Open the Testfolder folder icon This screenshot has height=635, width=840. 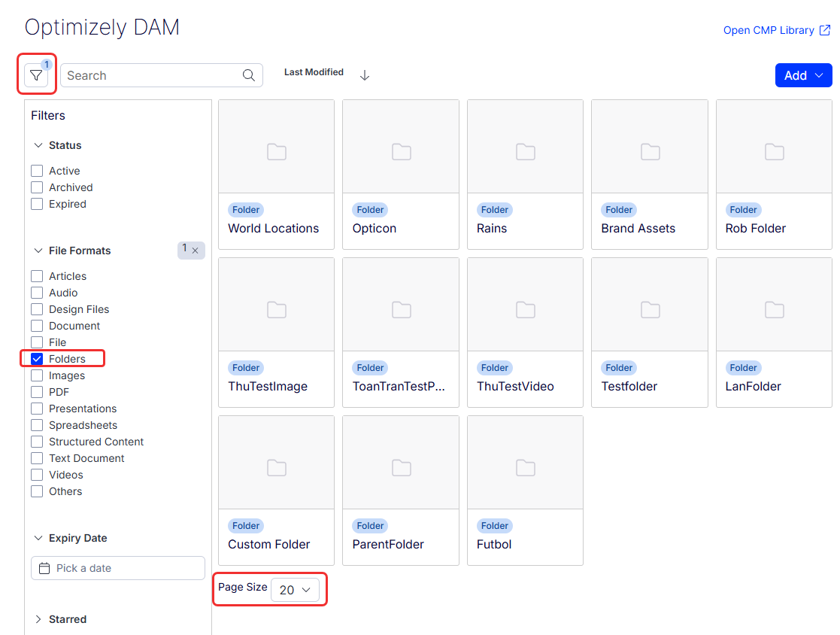tap(650, 310)
